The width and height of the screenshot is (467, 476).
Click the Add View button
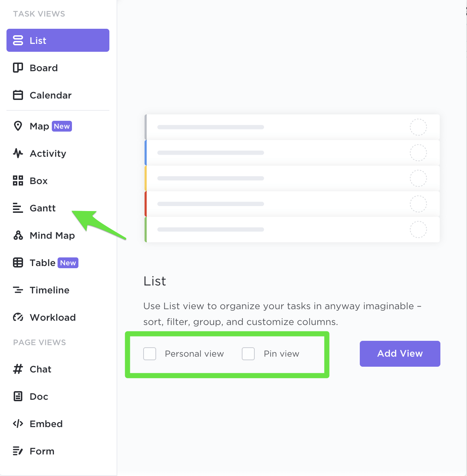click(400, 354)
